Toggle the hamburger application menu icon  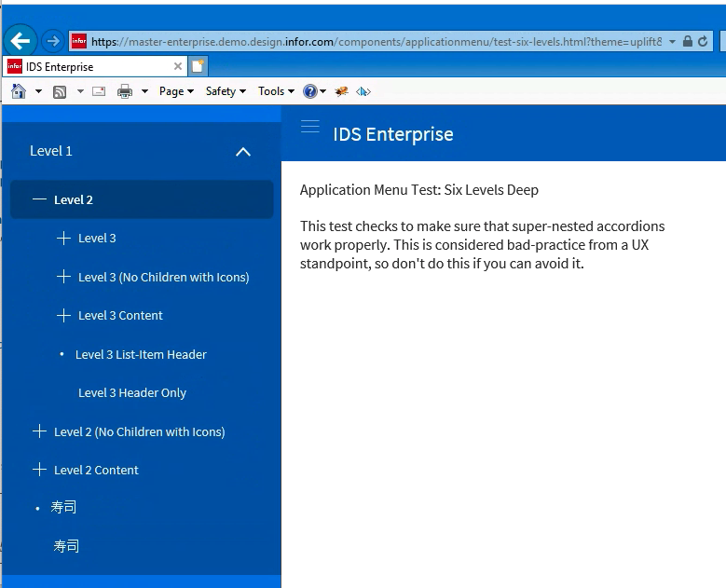point(309,127)
